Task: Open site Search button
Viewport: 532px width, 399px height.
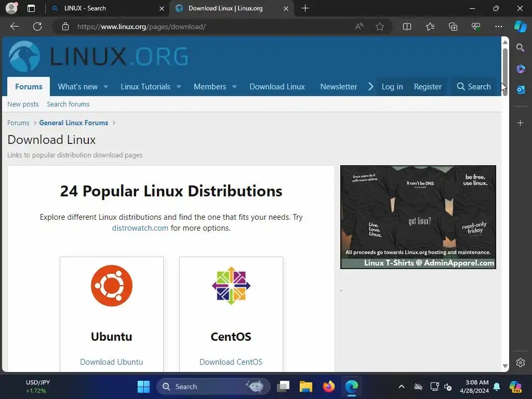Action: (474, 87)
